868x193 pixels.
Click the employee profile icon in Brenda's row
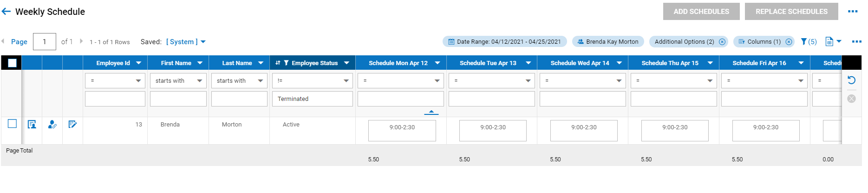[x=52, y=125]
